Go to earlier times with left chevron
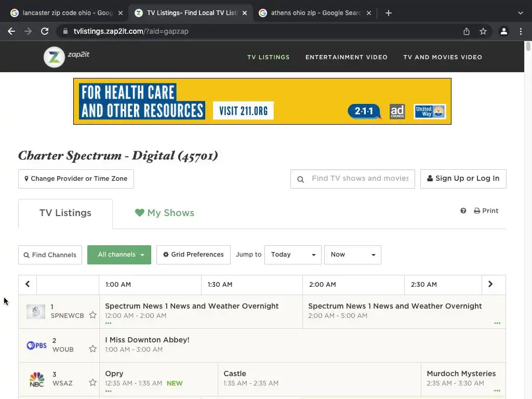Image resolution: width=532 pixels, height=399 pixels. pos(28,284)
